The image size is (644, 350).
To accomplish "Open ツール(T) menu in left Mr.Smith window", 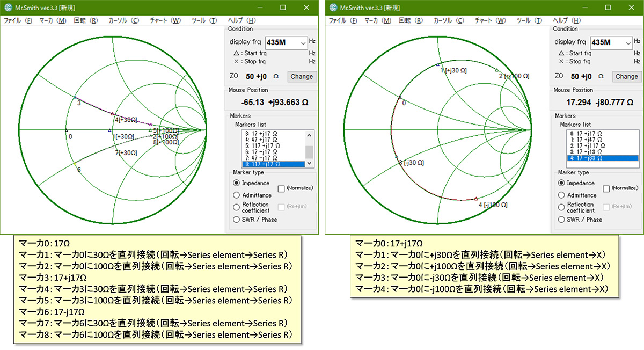I will 204,20.
